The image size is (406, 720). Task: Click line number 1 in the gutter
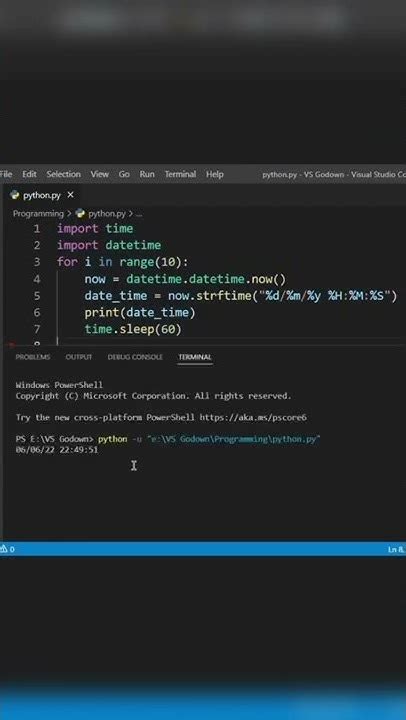point(36,229)
